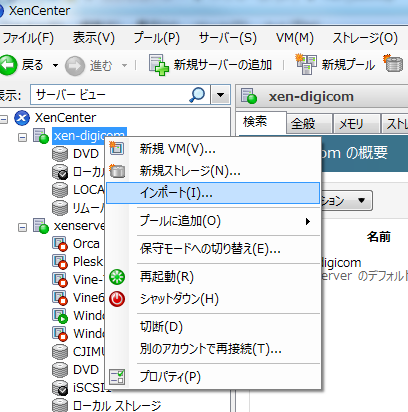408x412 pixels.
Task: Open the 表示(V) menu
Action: click(94, 38)
